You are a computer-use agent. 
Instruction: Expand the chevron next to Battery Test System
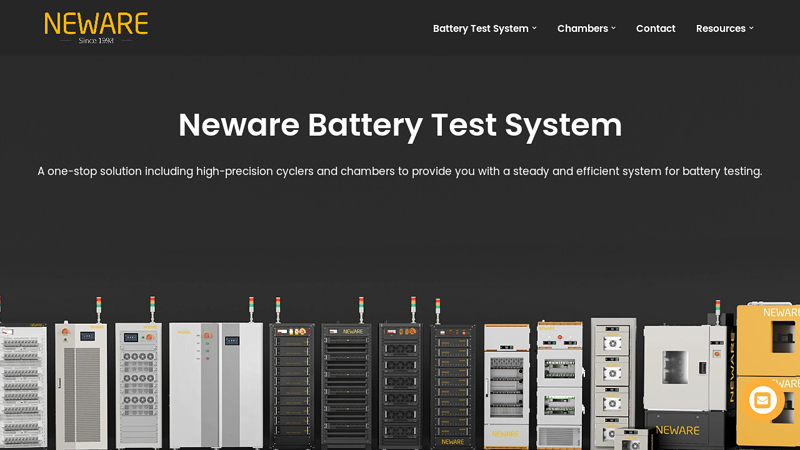pos(534,28)
